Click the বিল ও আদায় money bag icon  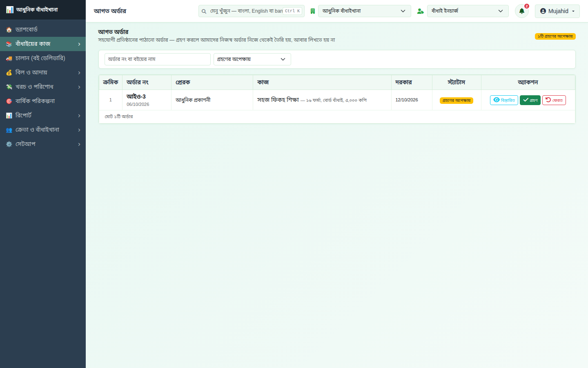coord(9,73)
